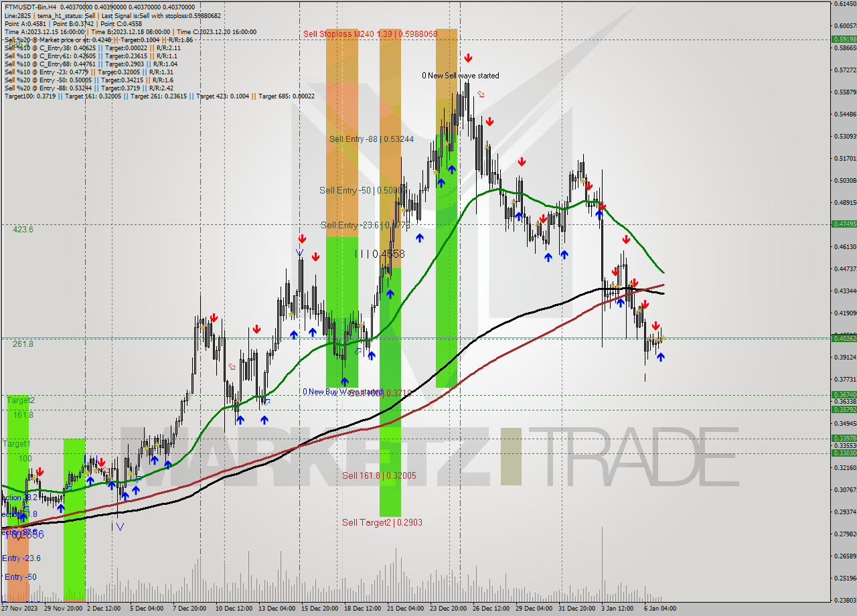Click the '7 Dec 20:00' date axis label
The width and height of the screenshot is (857, 616).
tap(189, 609)
